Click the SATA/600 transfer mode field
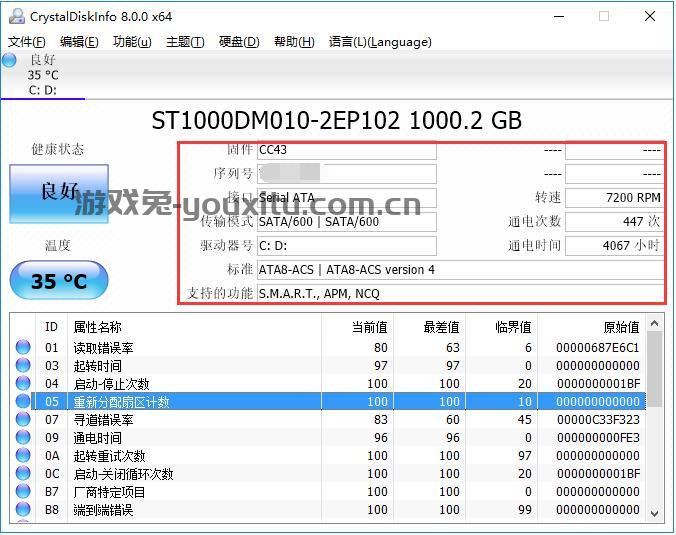Image resolution: width=676 pixels, height=535 pixels. point(347,222)
